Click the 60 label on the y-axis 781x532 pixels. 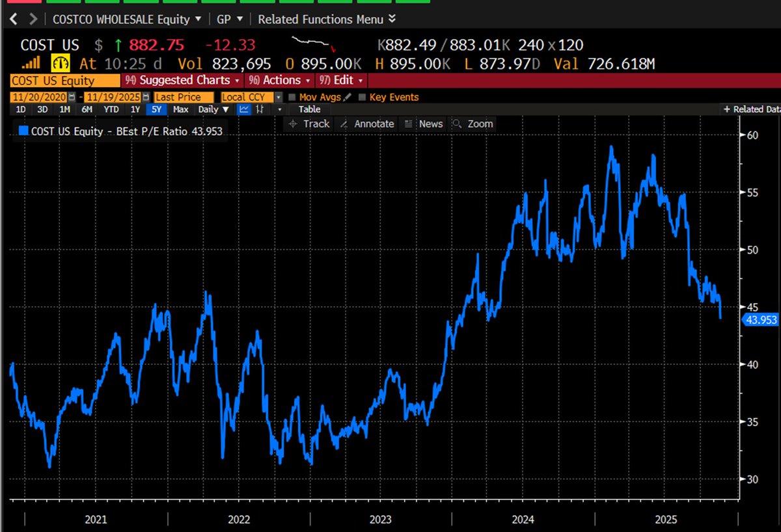[x=752, y=135]
